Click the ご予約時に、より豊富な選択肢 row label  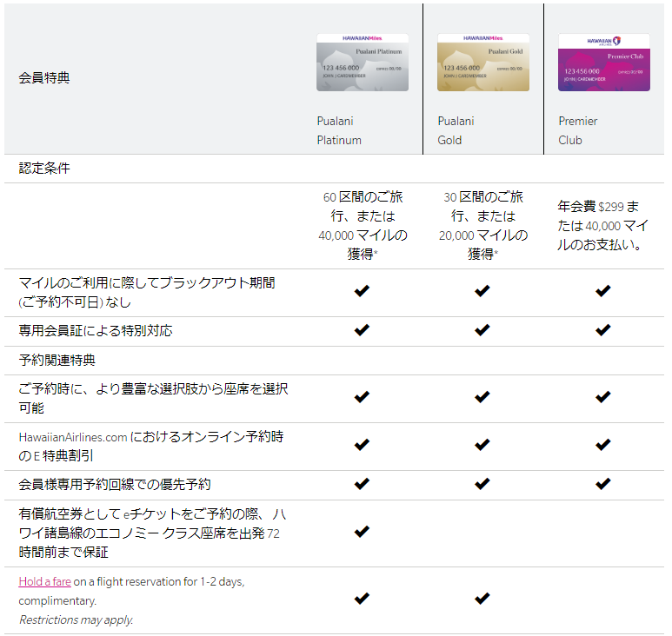(x=153, y=398)
